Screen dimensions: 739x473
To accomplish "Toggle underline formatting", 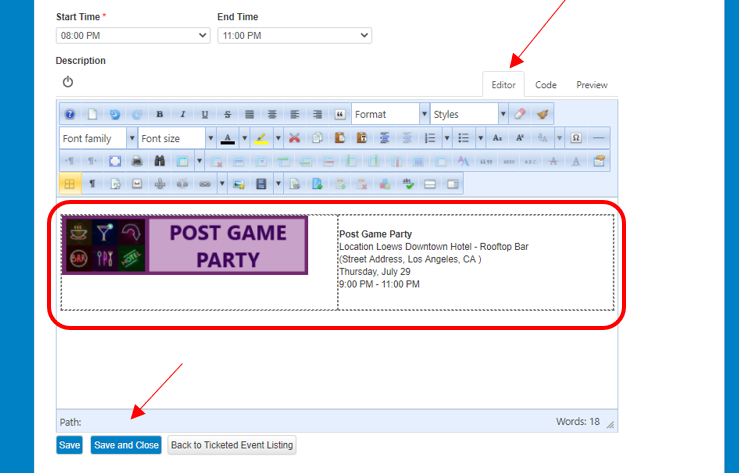I will [x=205, y=114].
